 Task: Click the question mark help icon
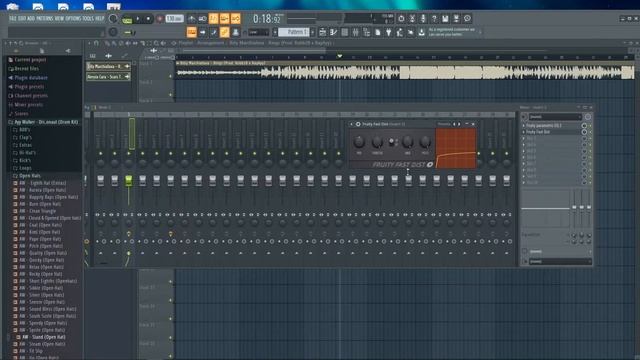click(x=434, y=18)
